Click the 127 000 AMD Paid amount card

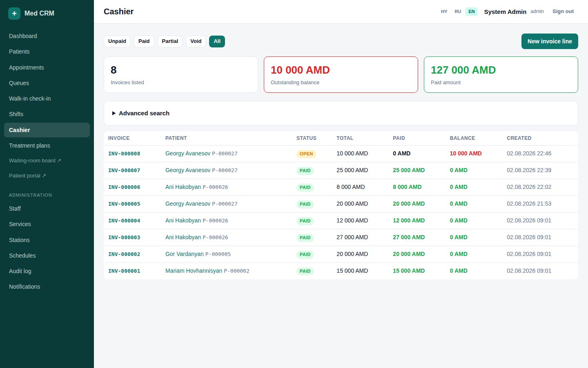501,74
